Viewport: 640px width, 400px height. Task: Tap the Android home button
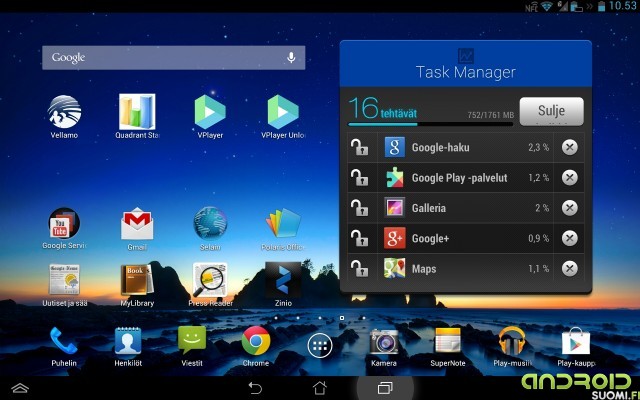click(320, 388)
